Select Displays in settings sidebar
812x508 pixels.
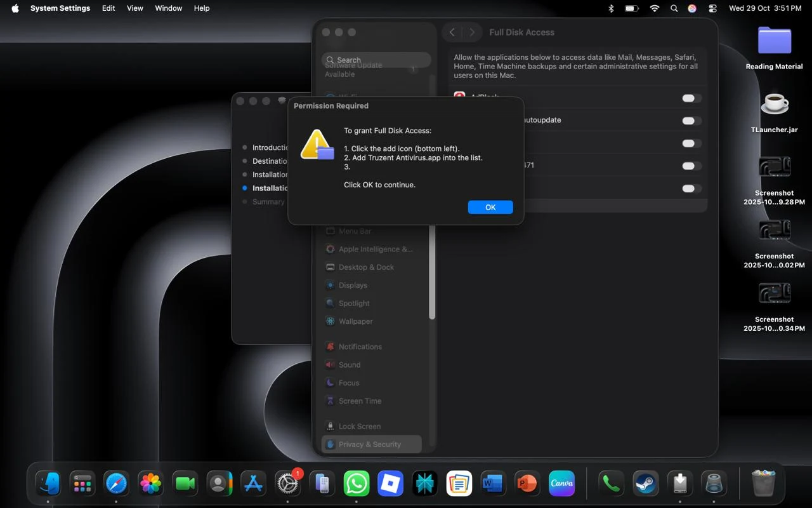[x=353, y=286]
